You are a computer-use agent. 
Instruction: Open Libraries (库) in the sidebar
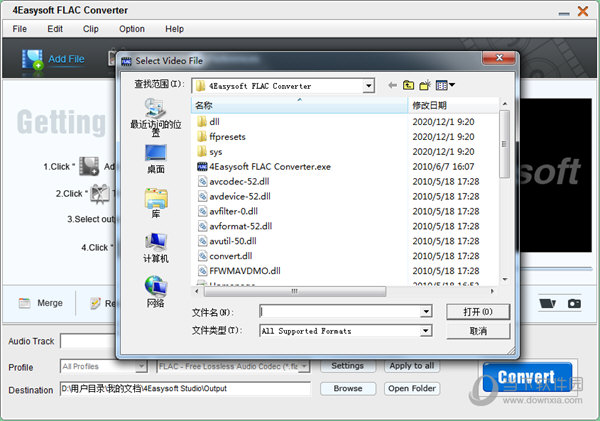tap(155, 203)
